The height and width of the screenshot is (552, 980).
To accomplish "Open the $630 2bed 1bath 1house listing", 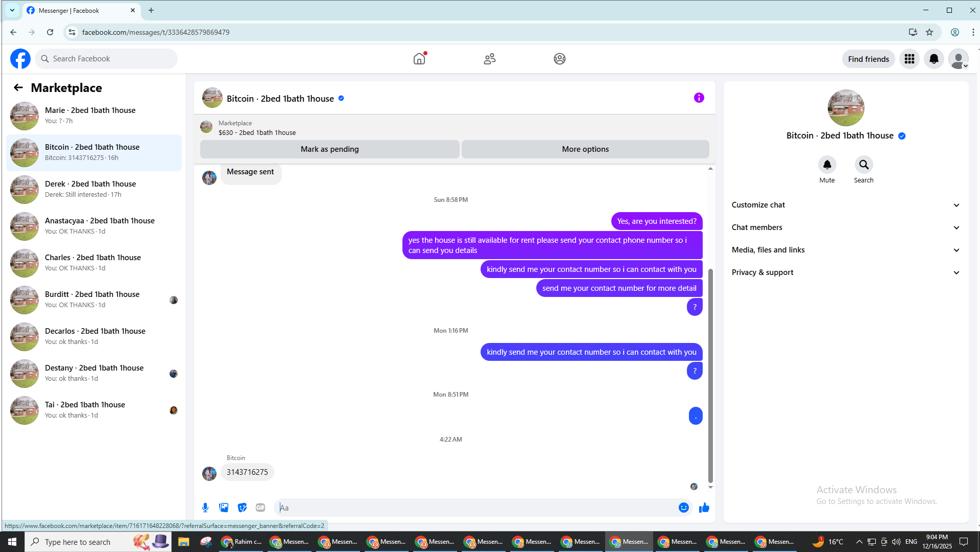I will [x=257, y=132].
